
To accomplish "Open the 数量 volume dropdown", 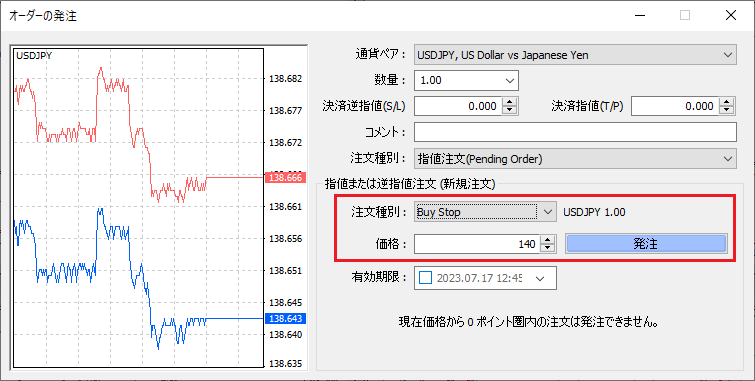I will (510, 80).
